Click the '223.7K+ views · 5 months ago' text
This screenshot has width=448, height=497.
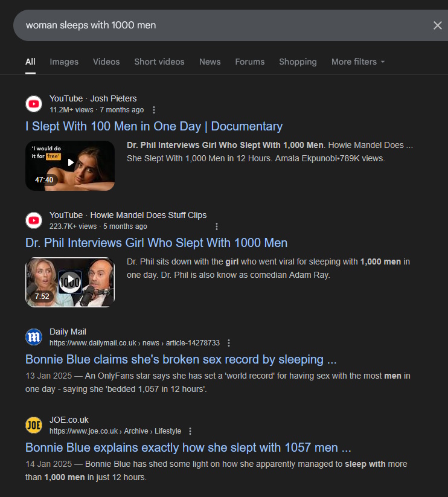tap(98, 226)
